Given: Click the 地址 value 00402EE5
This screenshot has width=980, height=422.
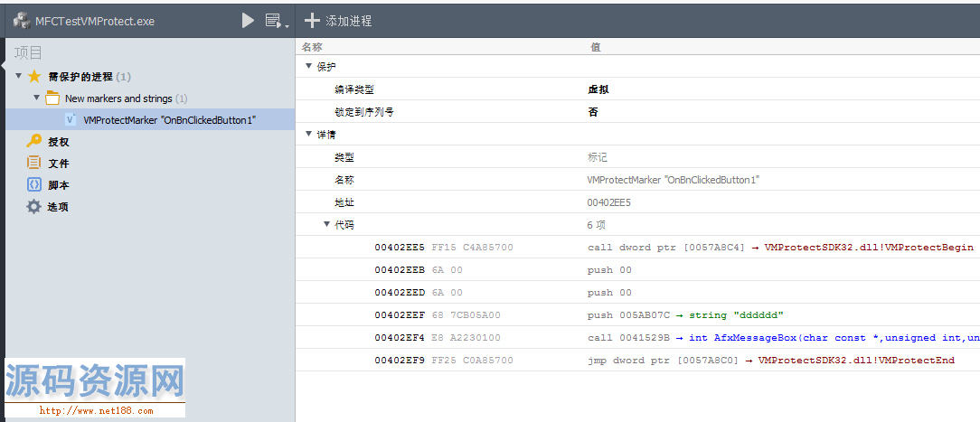Looking at the screenshot, I should (x=609, y=202).
